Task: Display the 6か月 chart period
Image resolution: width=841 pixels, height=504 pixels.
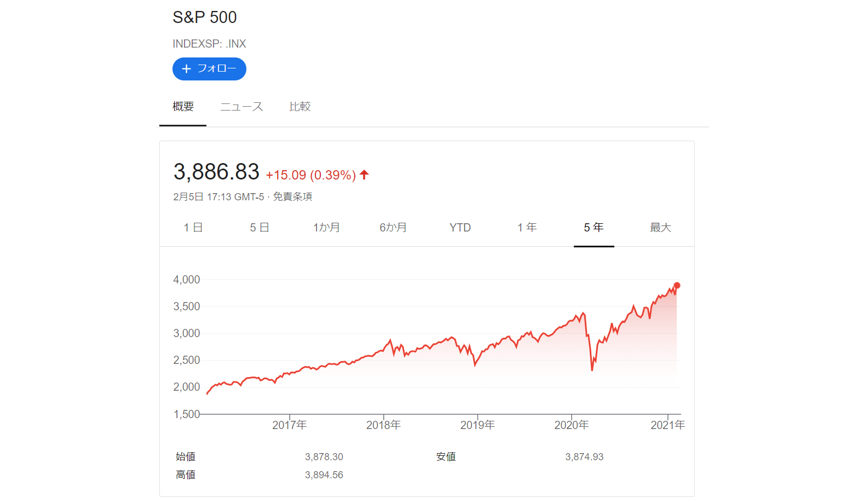Action: click(x=393, y=228)
